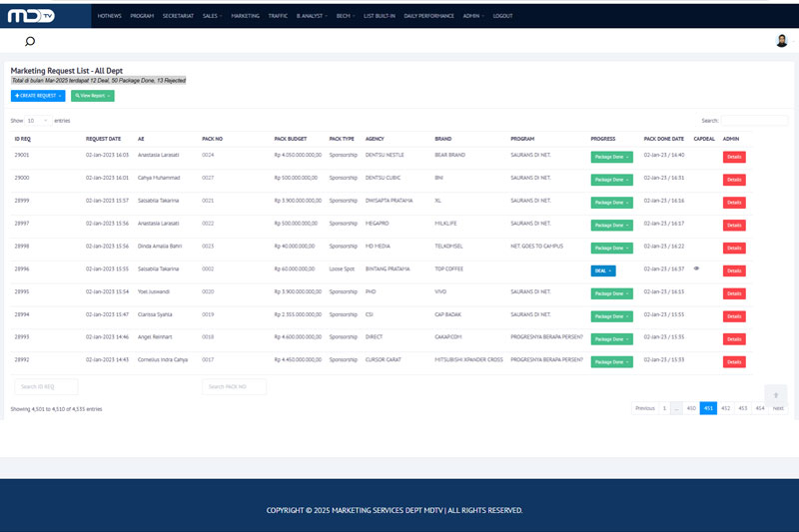This screenshot has height=532, width=799.
Task: Expand the green View Report dropdown
Action: pyautogui.click(x=93, y=96)
